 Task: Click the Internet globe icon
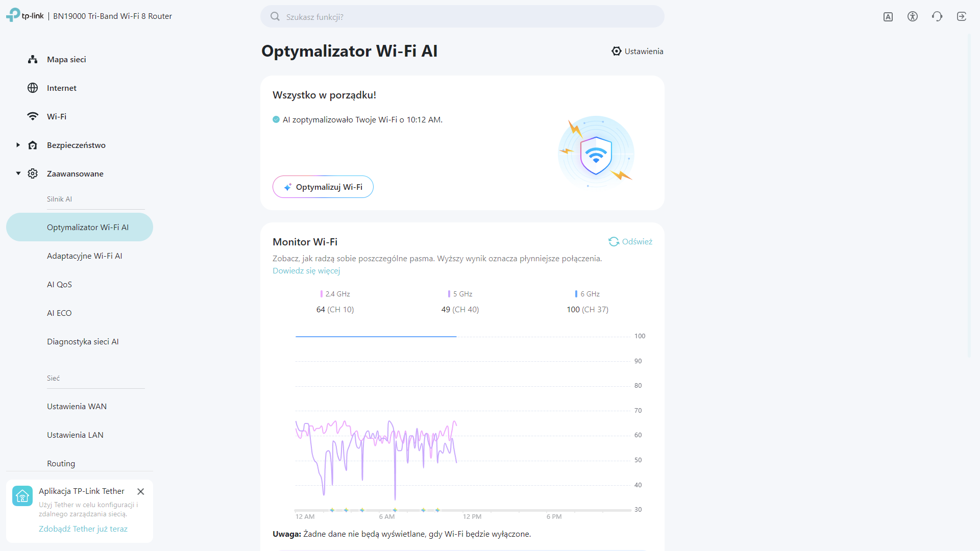(x=33, y=88)
